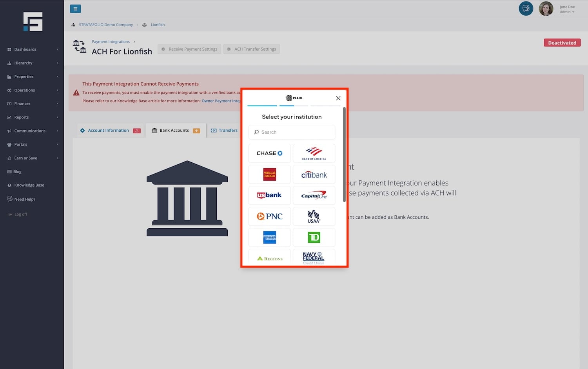
Task: Open the Jane Doe Admin dropdown
Action: (x=567, y=9)
